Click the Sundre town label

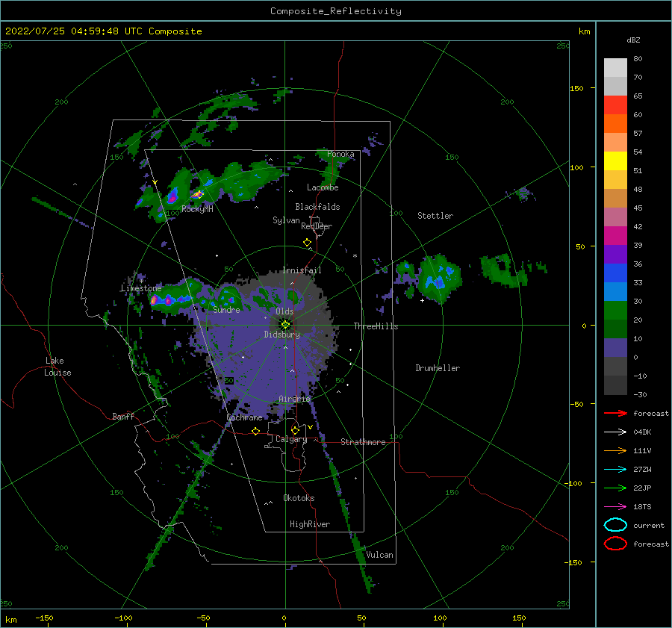click(x=226, y=309)
